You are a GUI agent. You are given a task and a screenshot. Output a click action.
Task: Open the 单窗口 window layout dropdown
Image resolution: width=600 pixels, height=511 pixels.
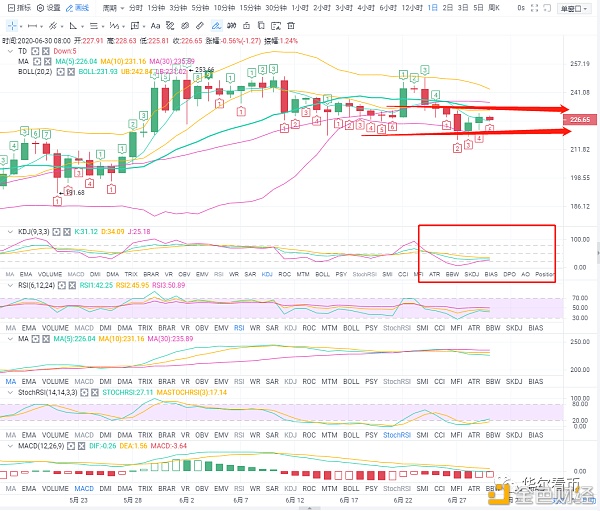tap(574, 8)
